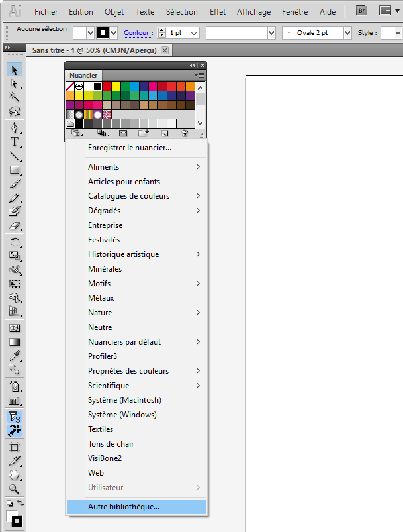The width and height of the screenshot is (403, 532).
Task: Select the Gradient tool
Action: (x=15, y=342)
